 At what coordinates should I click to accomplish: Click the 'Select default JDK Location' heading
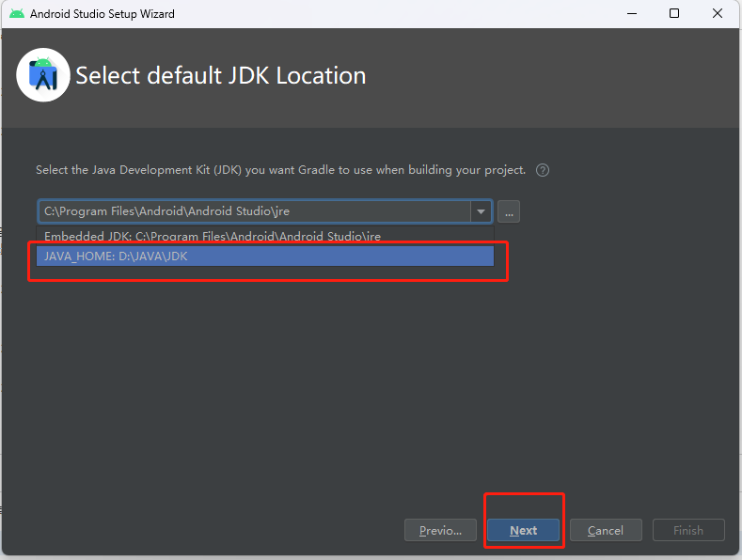pyautogui.click(x=221, y=76)
